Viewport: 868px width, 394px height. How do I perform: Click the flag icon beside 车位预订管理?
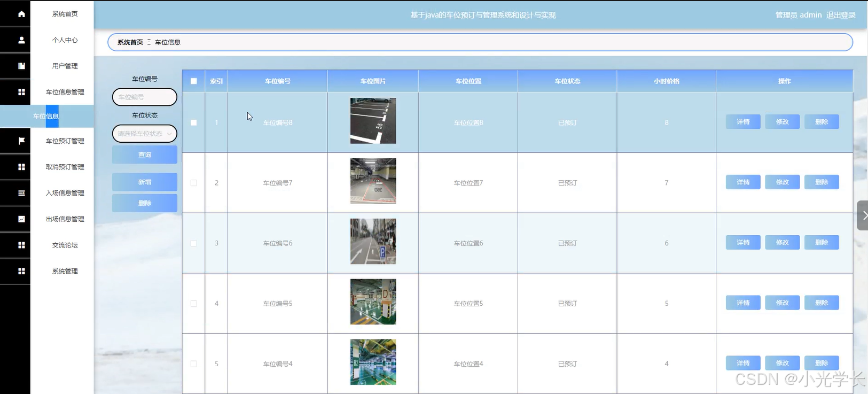(21, 141)
